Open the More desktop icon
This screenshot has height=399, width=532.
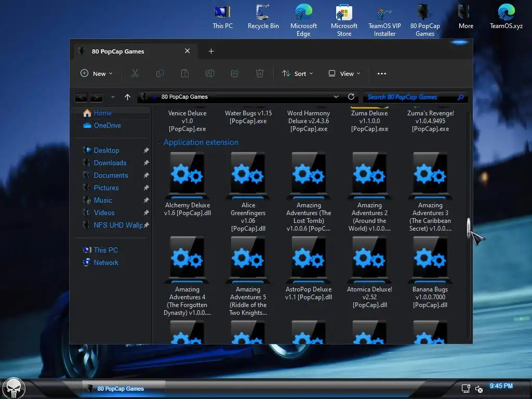coord(465,16)
